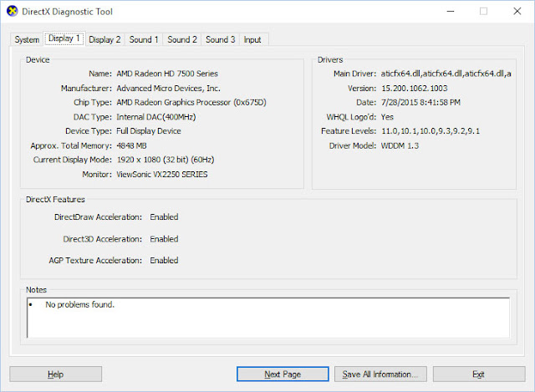Click the Help button

point(56,374)
